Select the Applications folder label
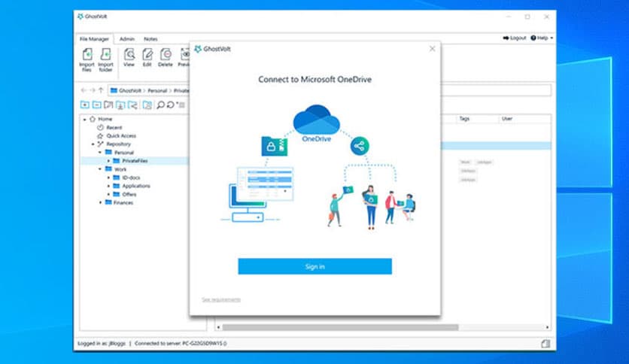 [136, 186]
